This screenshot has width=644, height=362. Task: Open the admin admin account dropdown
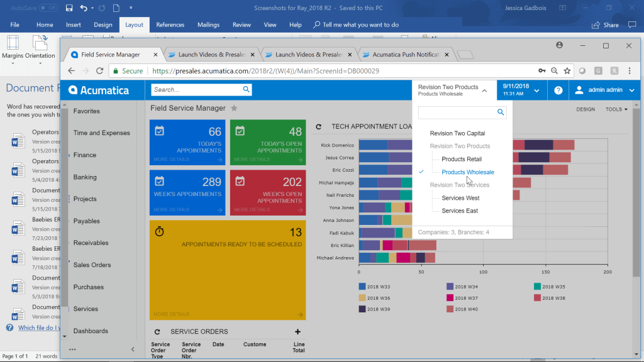coord(604,89)
